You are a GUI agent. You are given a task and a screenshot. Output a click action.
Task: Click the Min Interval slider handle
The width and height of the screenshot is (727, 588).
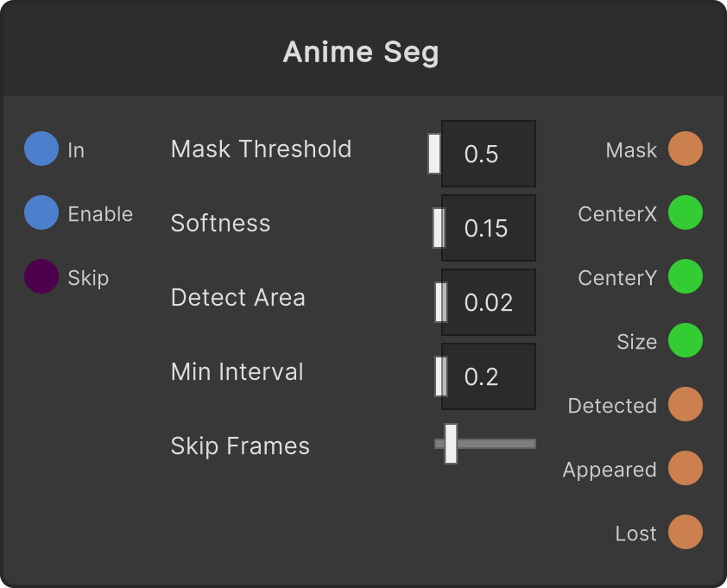click(441, 376)
